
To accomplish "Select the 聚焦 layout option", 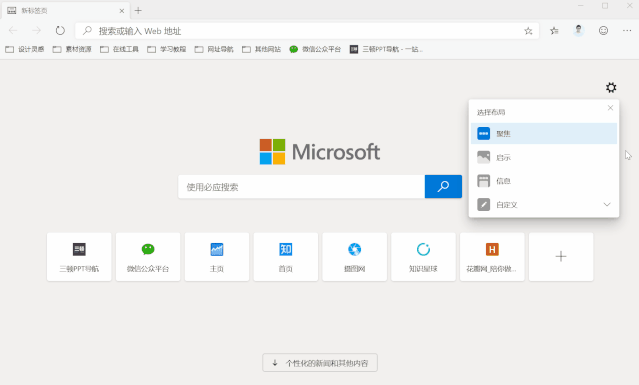I will click(544, 134).
